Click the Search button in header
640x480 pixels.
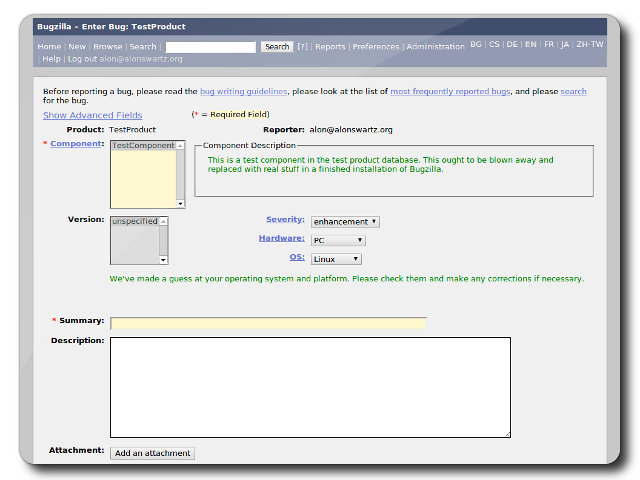pos(277,47)
